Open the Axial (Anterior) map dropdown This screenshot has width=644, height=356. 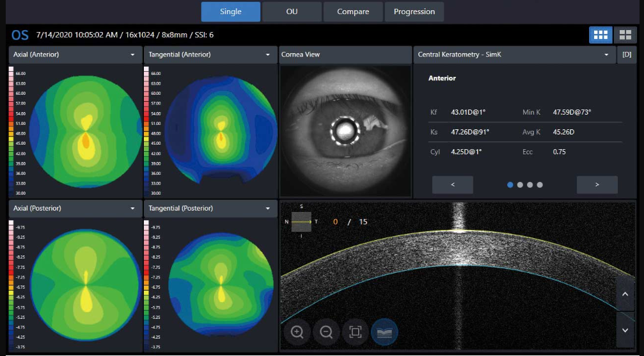click(75, 54)
